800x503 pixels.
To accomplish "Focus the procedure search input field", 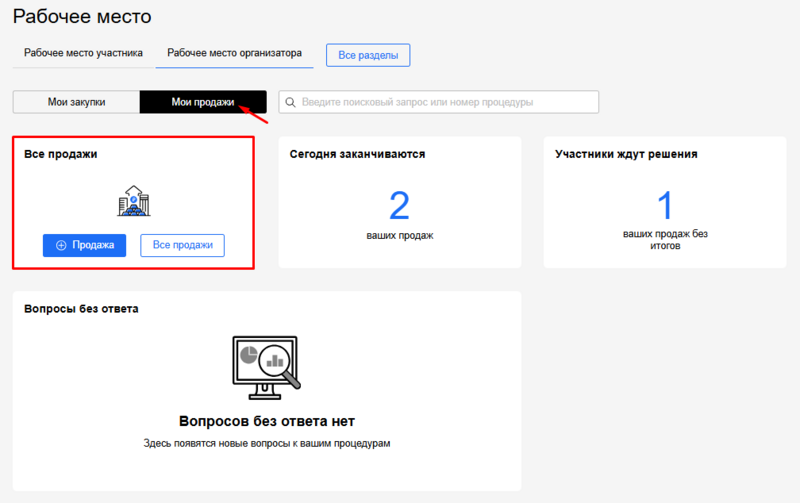I will coord(439,102).
